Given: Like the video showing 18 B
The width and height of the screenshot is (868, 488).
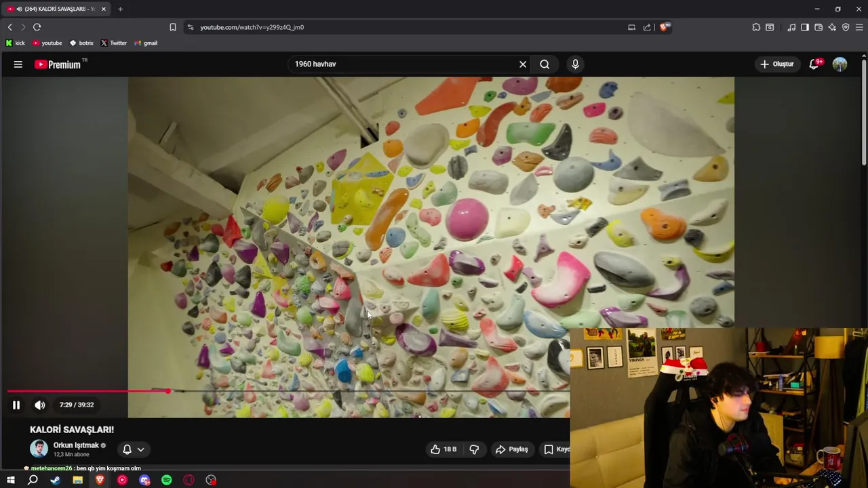Looking at the screenshot, I should [x=443, y=449].
